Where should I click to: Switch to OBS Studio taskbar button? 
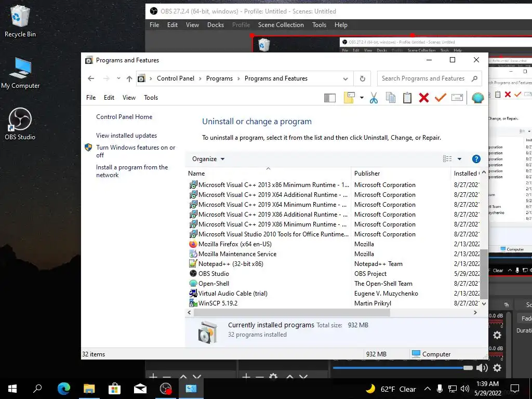click(x=166, y=389)
